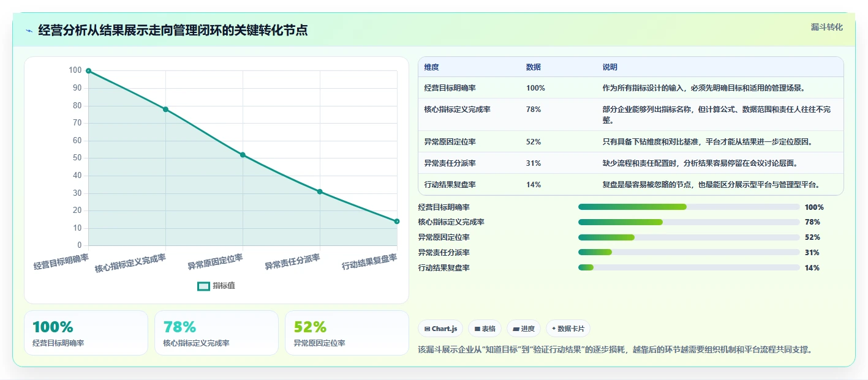Click table cell 行动结果复盘率 in 维度 column

450,185
